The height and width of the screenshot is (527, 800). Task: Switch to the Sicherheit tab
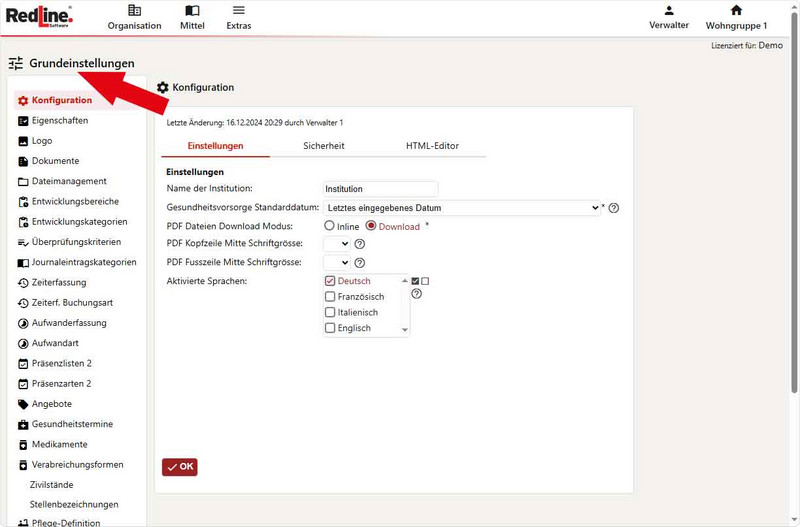pyautogui.click(x=324, y=146)
